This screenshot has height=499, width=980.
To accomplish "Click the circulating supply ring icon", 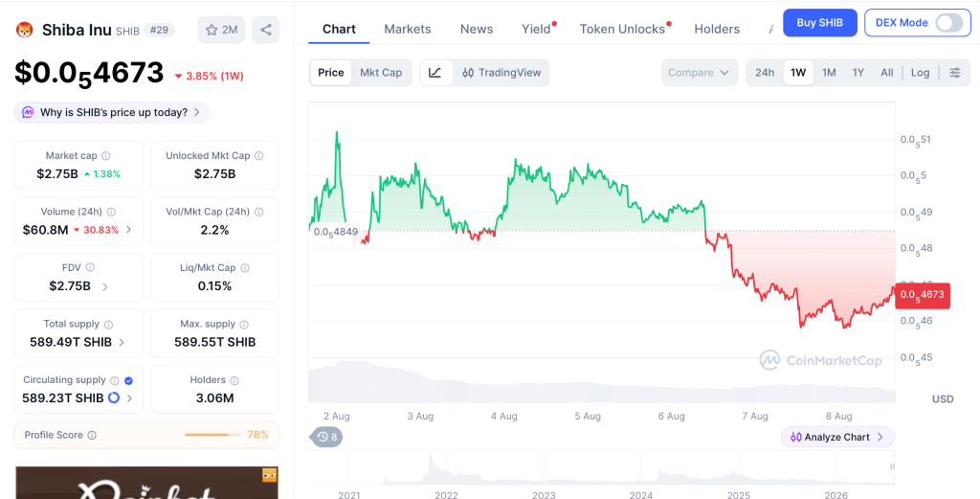I will (x=114, y=397).
